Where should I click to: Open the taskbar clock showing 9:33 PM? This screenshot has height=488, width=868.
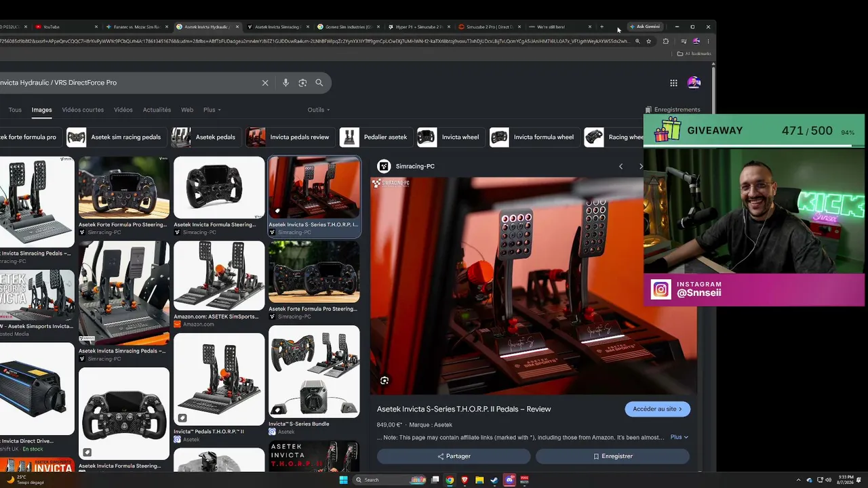pyautogui.click(x=846, y=480)
